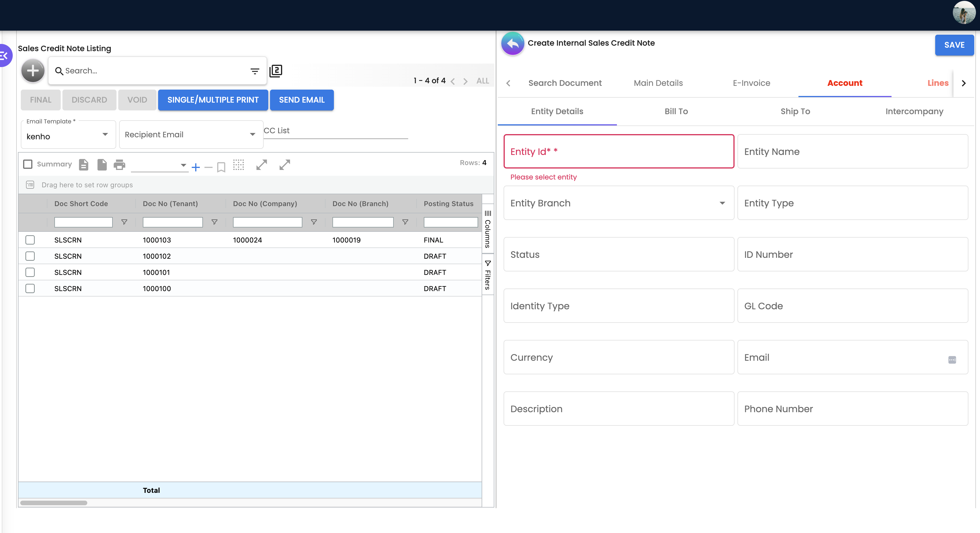The height and width of the screenshot is (533, 980).
Task: Click the row groups list icon
Action: (30, 184)
